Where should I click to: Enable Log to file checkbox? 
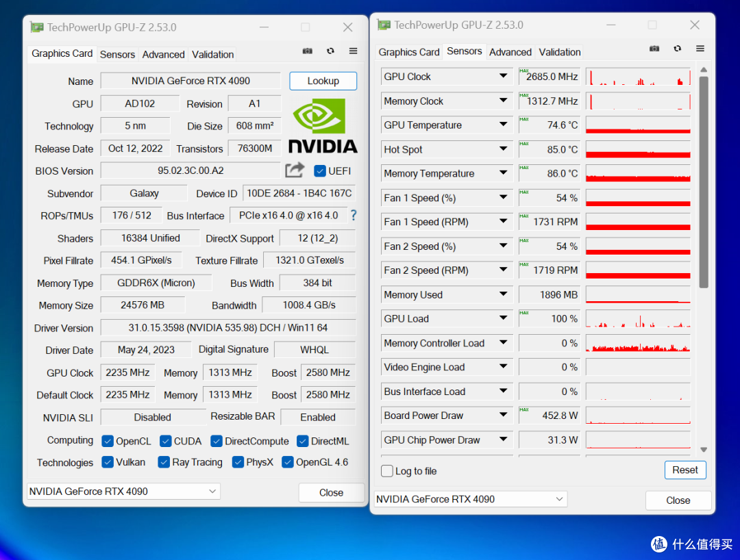coord(387,471)
